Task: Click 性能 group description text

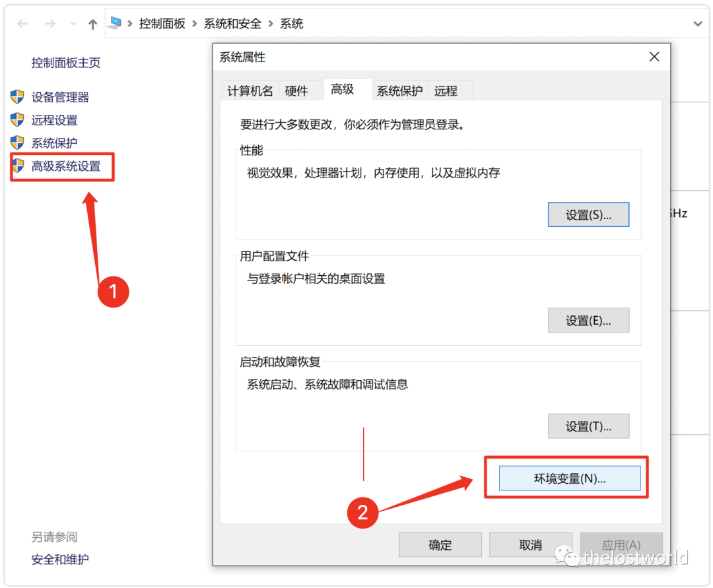Action: 373,173
